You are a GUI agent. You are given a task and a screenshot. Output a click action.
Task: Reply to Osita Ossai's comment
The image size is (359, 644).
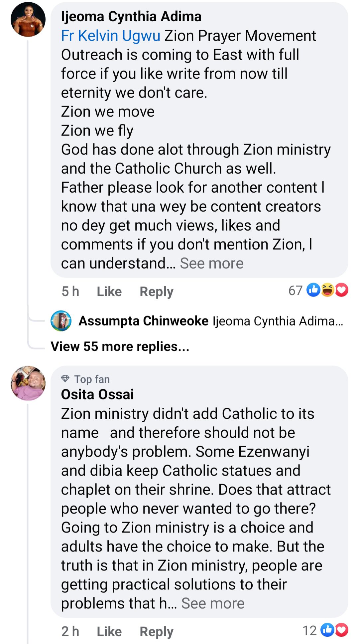point(156,631)
